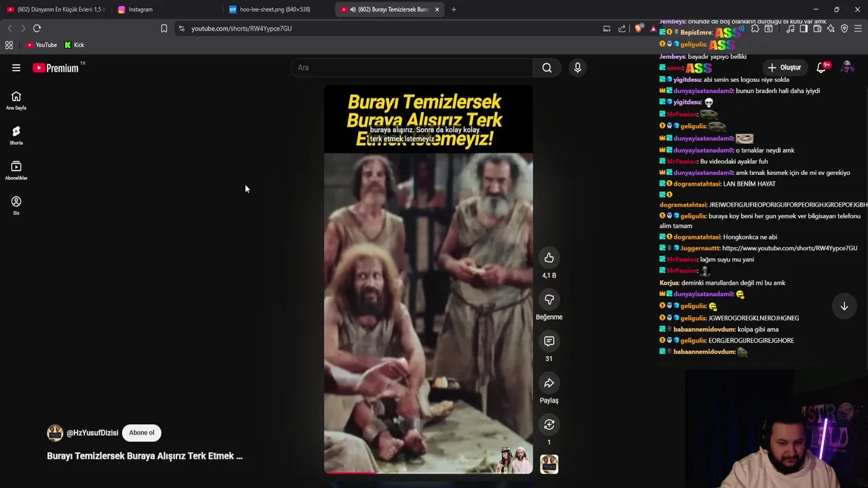Switch to the Dünyanın En Küçük Evleri tab
868x488 pixels.
56,9
